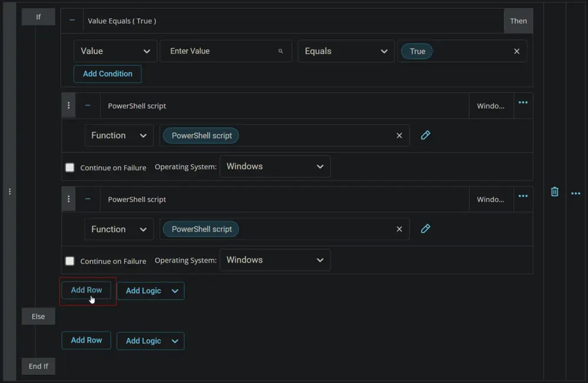
Task: Clear second PowerShell script function chip
Action: point(399,229)
